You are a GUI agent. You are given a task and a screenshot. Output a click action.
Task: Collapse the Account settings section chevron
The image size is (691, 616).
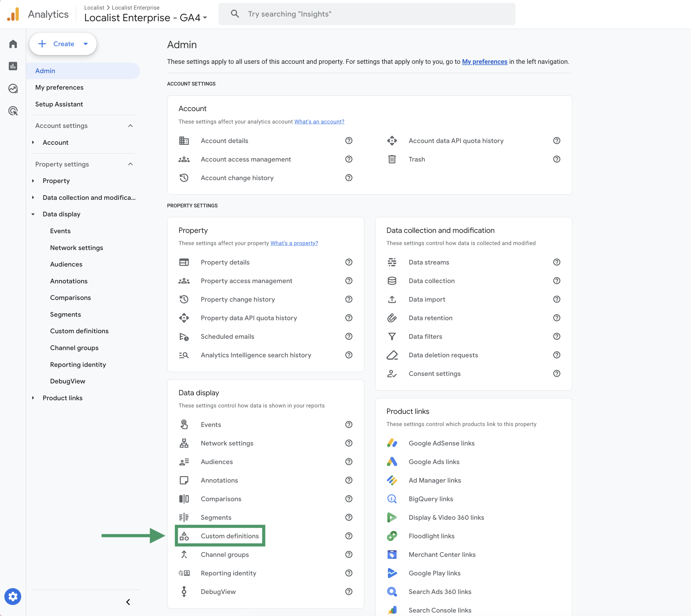130,126
